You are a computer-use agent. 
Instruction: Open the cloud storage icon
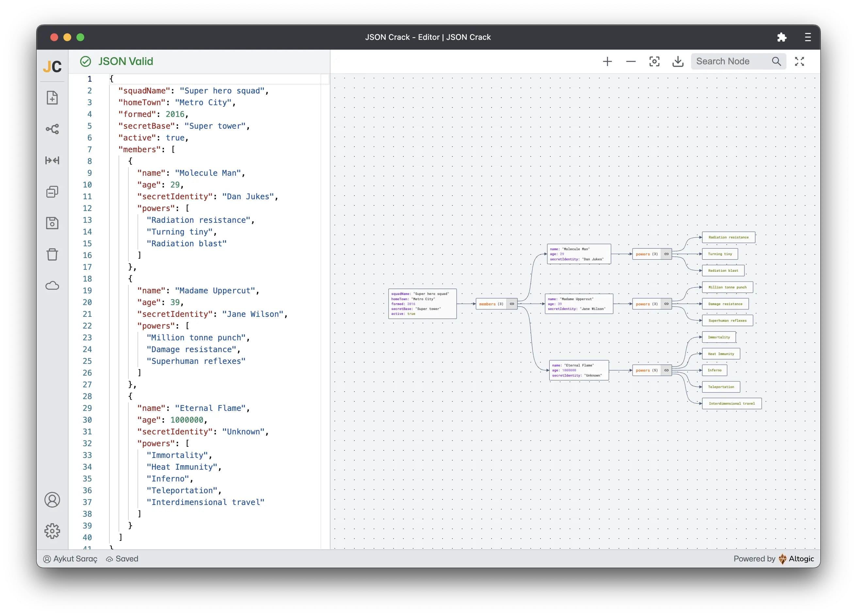coord(52,286)
